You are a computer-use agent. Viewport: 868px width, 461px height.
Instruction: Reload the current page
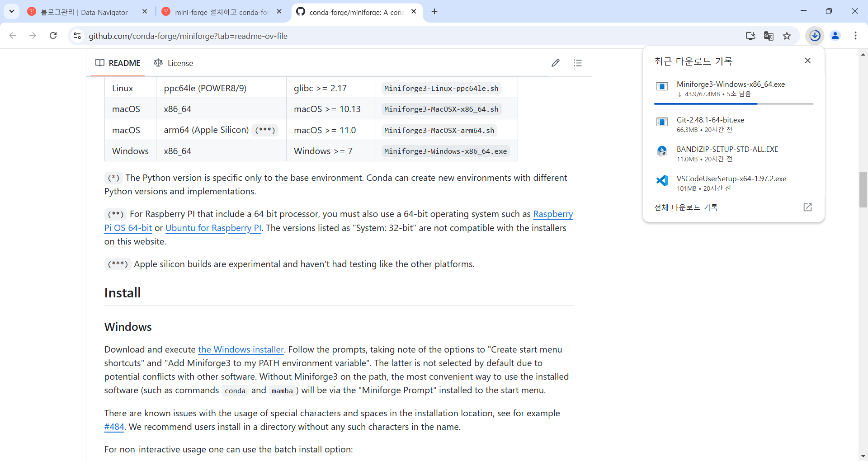[x=53, y=36]
